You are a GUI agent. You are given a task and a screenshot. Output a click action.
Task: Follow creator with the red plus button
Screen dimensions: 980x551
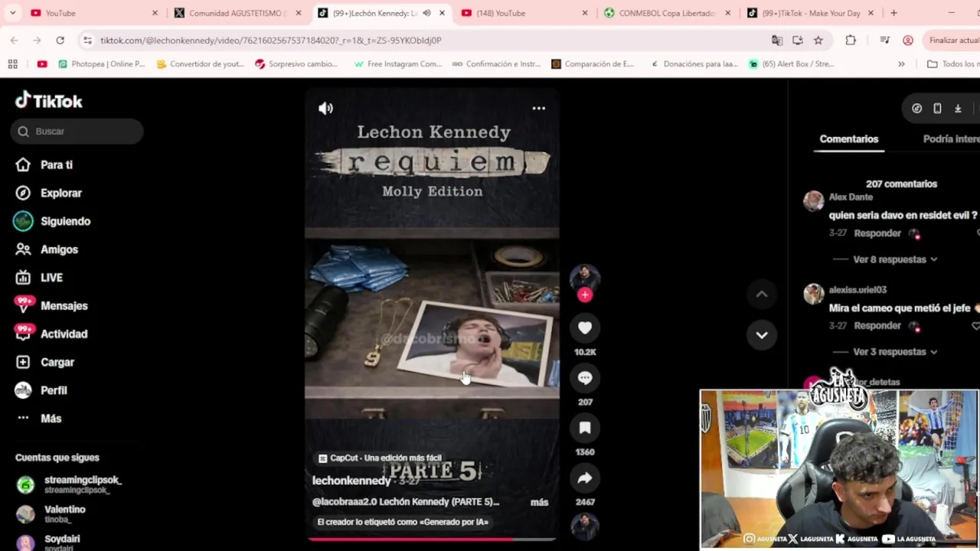(x=585, y=295)
